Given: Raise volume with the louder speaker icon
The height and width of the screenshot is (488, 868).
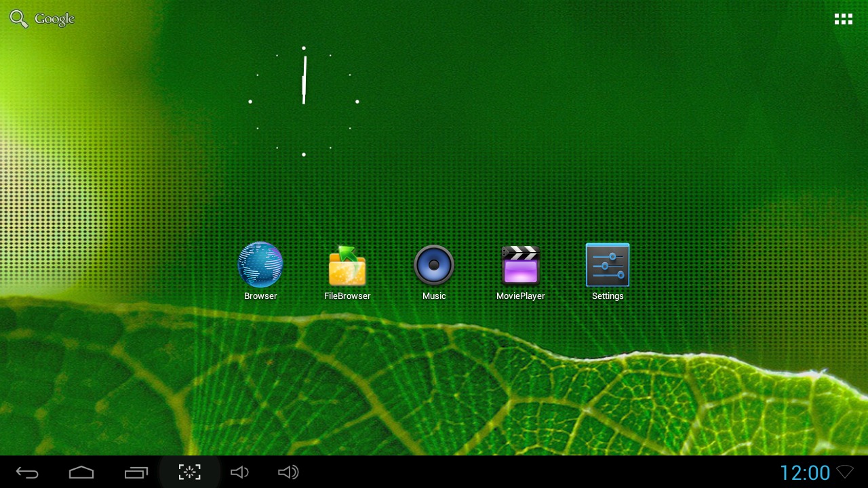Looking at the screenshot, I should click(x=288, y=472).
